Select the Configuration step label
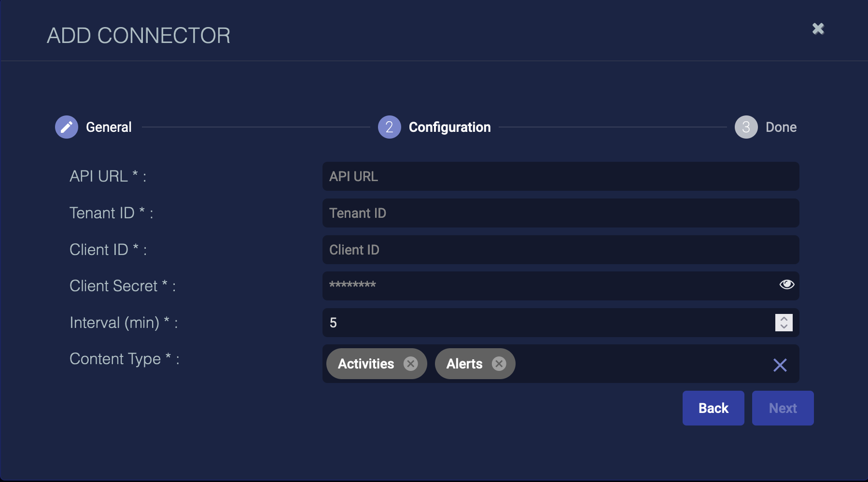Image resolution: width=868 pixels, height=482 pixels. [x=449, y=127]
